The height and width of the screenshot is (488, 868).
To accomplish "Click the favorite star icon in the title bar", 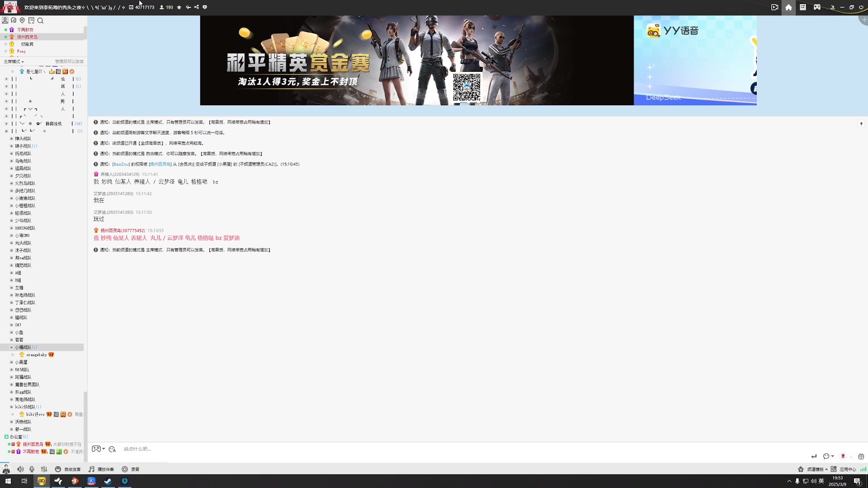I will 179,7.
